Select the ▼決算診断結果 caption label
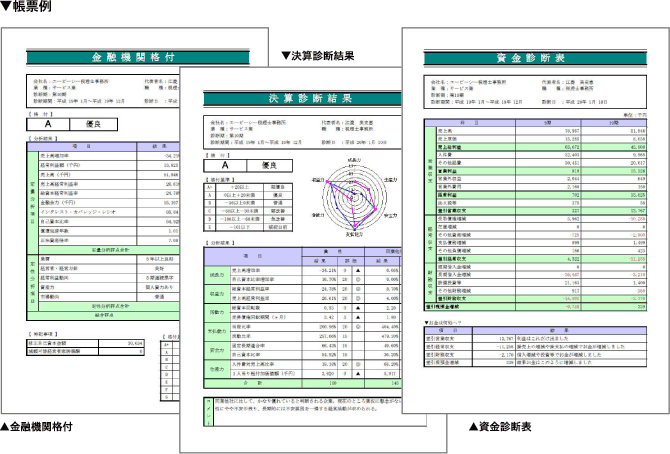 [x=318, y=56]
